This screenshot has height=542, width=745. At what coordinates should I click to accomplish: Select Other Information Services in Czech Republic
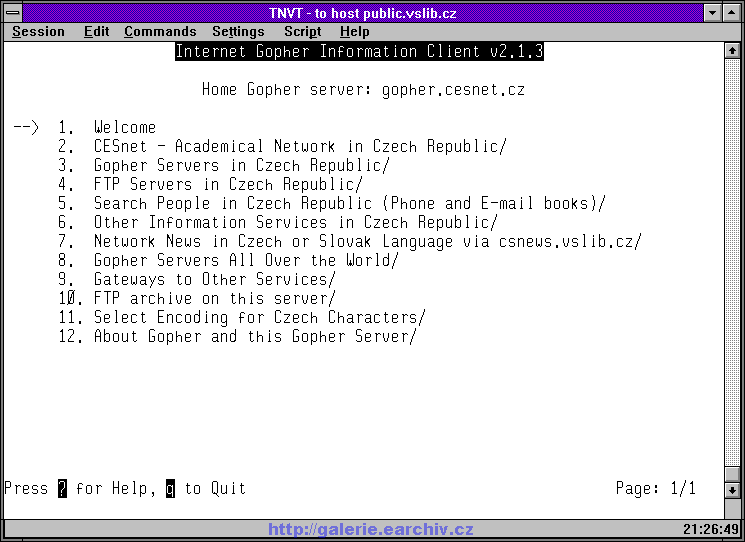coord(295,222)
